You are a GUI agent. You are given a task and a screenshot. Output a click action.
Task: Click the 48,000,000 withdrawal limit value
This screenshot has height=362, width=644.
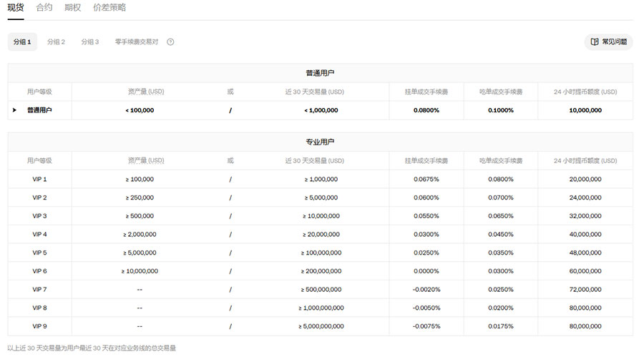(585, 253)
